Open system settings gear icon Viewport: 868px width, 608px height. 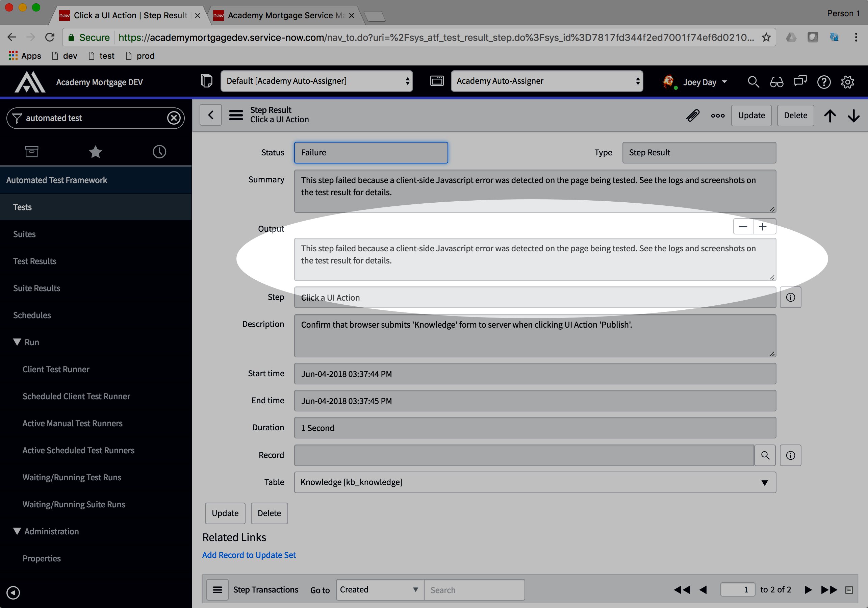[847, 82]
